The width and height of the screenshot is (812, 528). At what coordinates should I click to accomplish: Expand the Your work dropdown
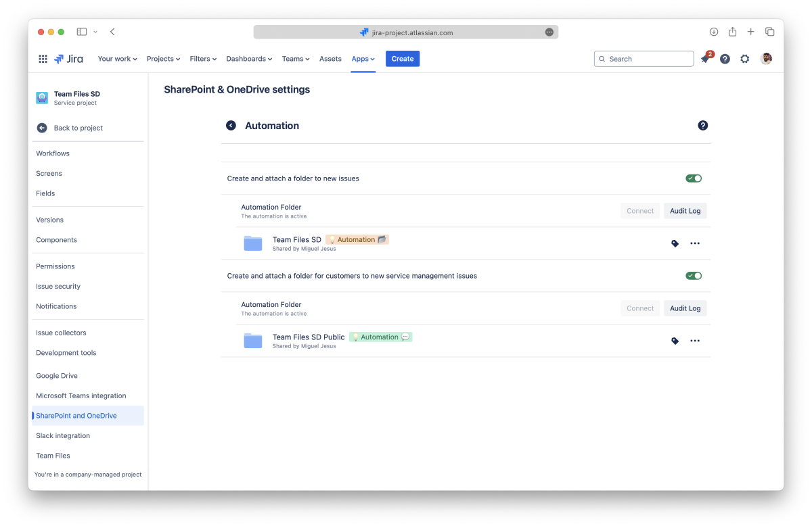tap(117, 59)
